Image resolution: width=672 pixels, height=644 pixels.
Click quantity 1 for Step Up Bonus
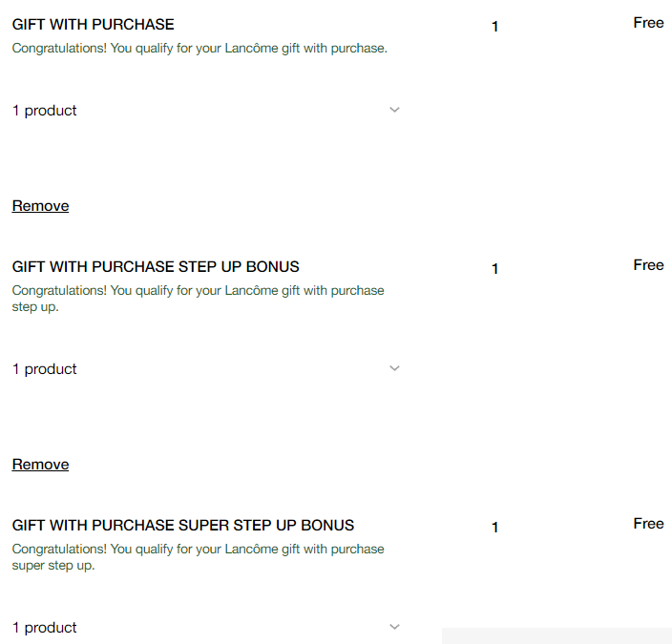coord(494,269)
